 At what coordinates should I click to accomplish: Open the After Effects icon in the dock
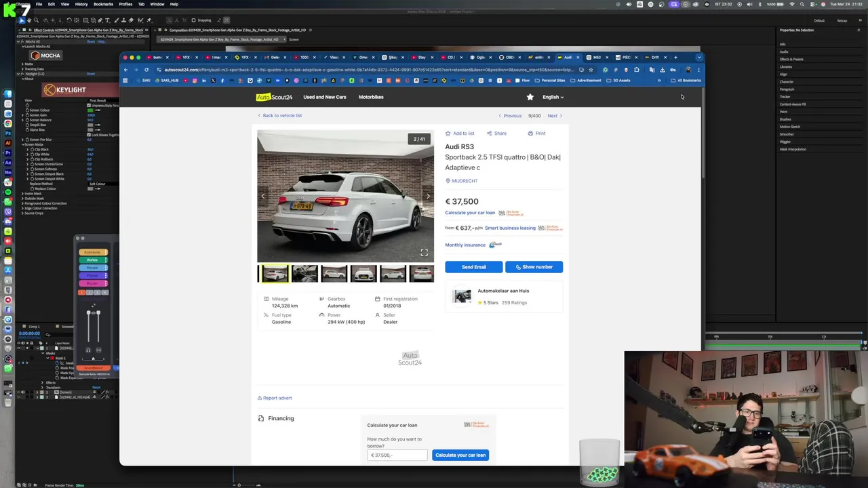pos(8,163)
